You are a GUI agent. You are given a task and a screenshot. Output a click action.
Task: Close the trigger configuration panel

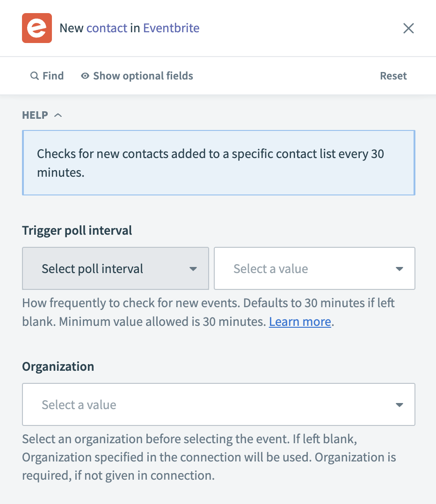pyautogui.click(x=408, y=29)
